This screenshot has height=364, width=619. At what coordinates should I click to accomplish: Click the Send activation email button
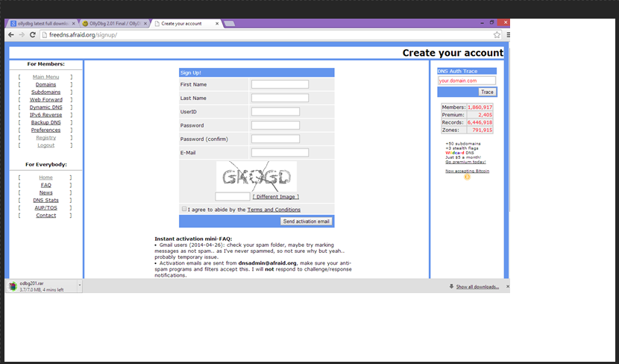point(307,221)
